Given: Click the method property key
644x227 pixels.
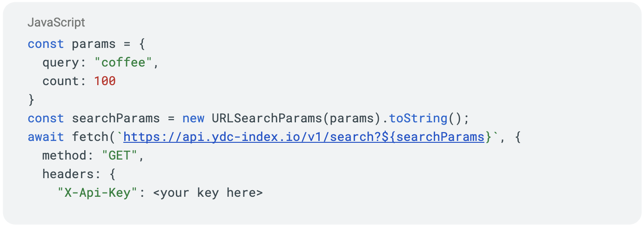Looking at the screenshot, I should tap(64, 155).
